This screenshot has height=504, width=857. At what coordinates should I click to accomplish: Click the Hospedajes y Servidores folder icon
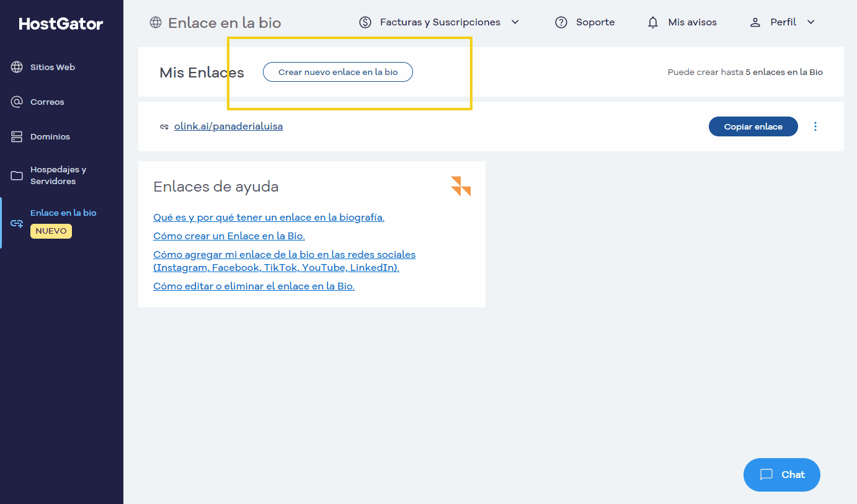pyautogui.click(x=17, y=175)
